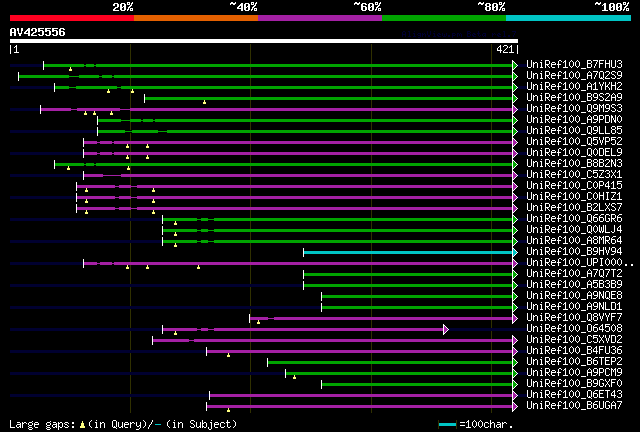This screenshot has width=640, height=432.
Task: Click the green arrowhead ending the A9NQE8 alignment
Action: point(515,296)
